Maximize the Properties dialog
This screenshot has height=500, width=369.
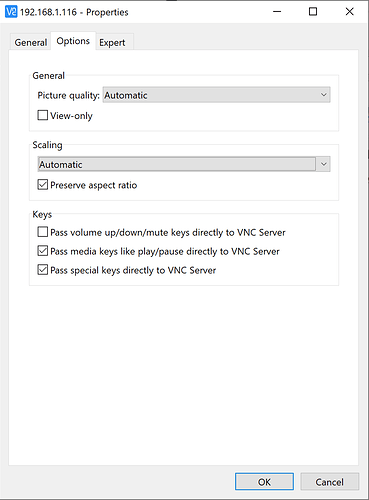(313, 12)
